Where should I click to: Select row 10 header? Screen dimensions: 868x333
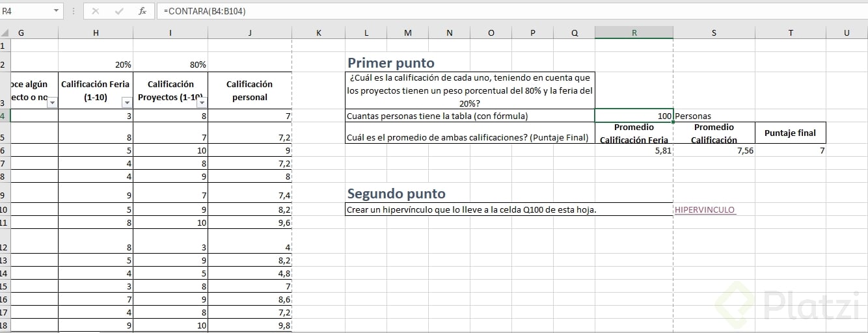point(4,210)
